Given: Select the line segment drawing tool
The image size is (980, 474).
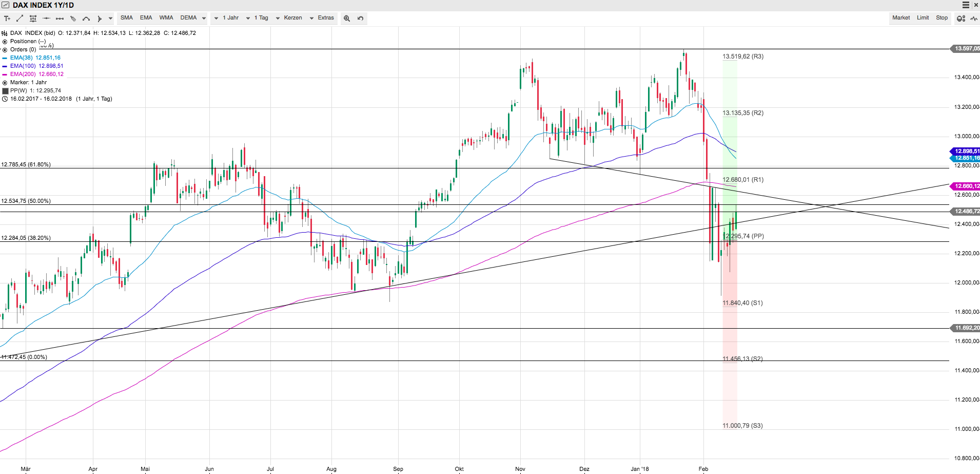Looking at the screenshot, I should pyautogui.click(x=60, y=18).
